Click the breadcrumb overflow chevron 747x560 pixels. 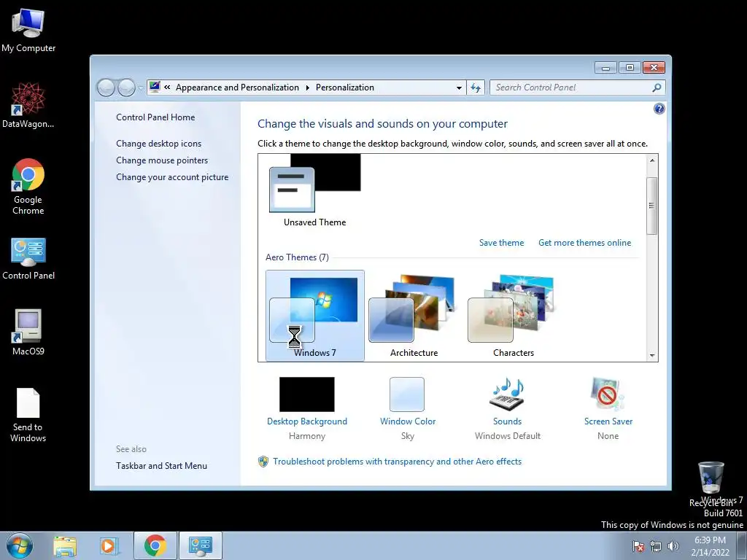click(x=167, y=87)
